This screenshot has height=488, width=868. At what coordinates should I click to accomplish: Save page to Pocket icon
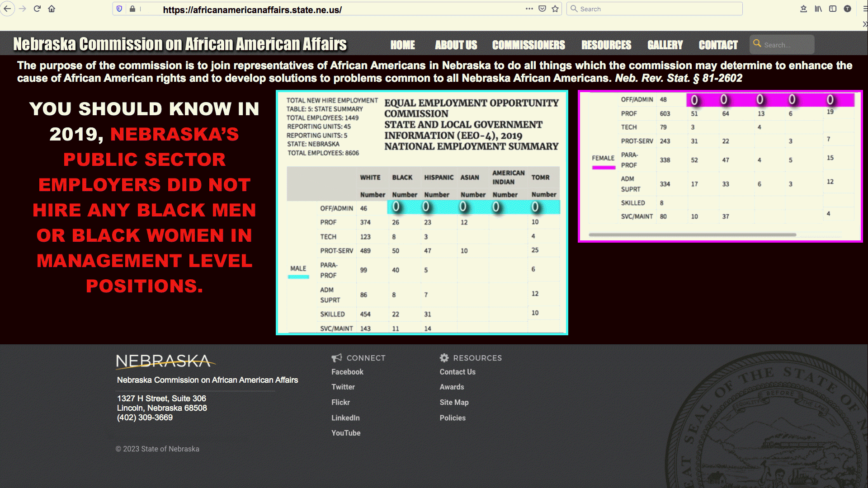(542, 9)
